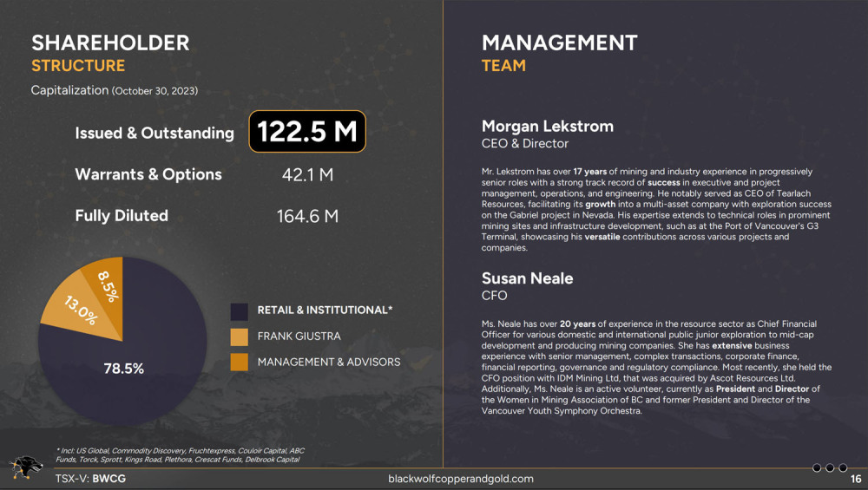Click the name Morgan Lekstrom
Screen dimensions: 868x490
pyautogui.click(x=548, y=126)
